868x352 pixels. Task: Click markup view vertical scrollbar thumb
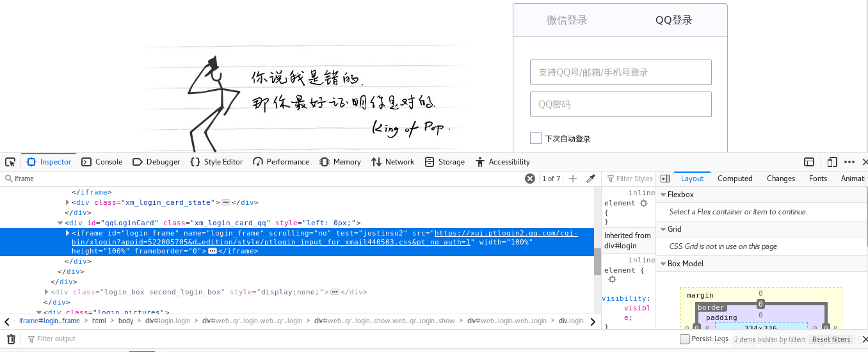click(x=597, y=261)
